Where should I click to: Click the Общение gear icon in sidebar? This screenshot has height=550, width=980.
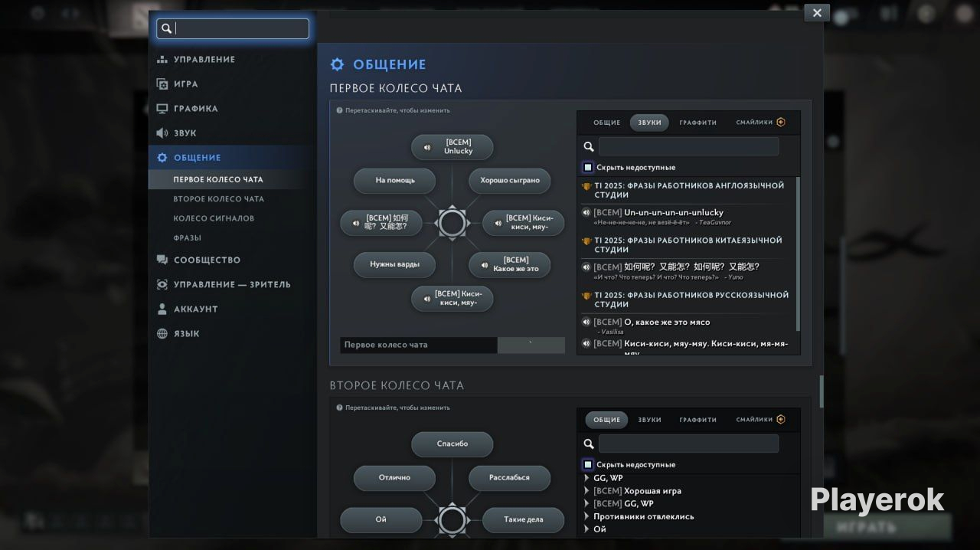[162, 158]
